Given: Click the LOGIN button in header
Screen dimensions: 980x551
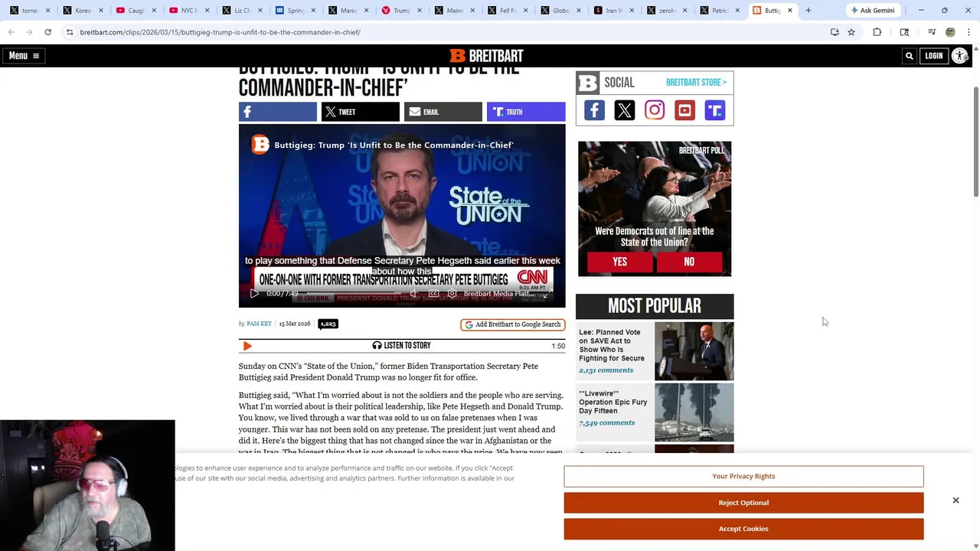Looking at the screenshot, I should [x=933, y=56].
